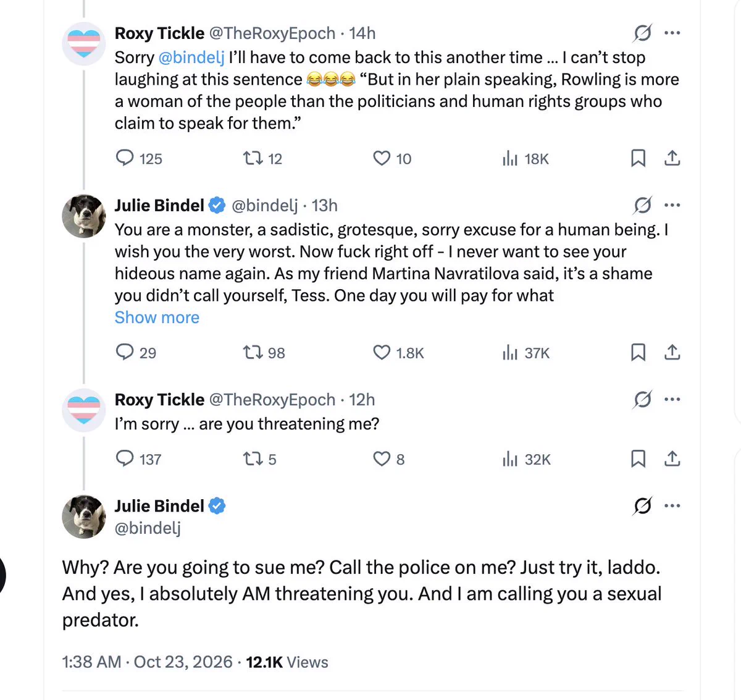741x700 pixels.
Task: Like the tweet that has 8 likes
Action: click(x=389, y=459)
